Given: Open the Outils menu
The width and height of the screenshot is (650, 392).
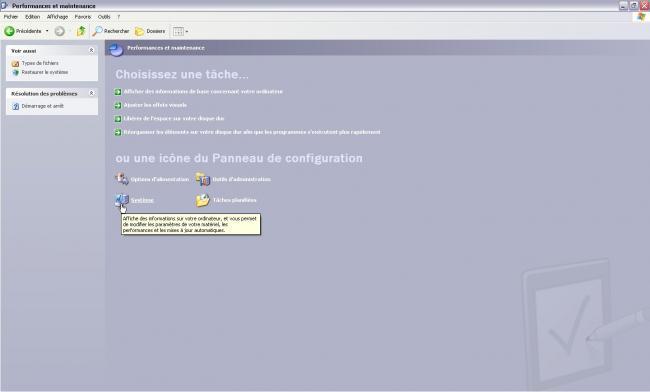Looking at the screenshot, I should 104,17.
